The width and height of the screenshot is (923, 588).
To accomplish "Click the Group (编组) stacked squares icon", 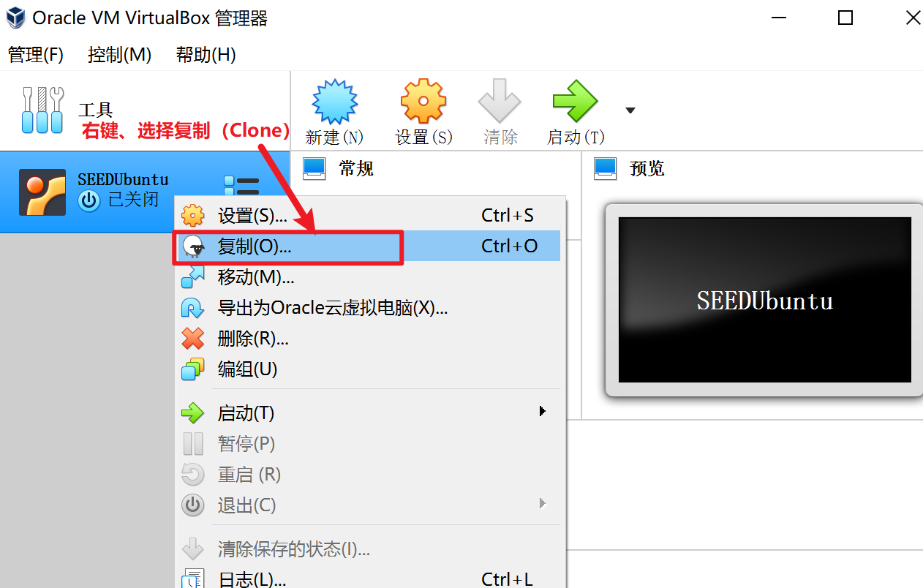I will [x=192, y=369].
